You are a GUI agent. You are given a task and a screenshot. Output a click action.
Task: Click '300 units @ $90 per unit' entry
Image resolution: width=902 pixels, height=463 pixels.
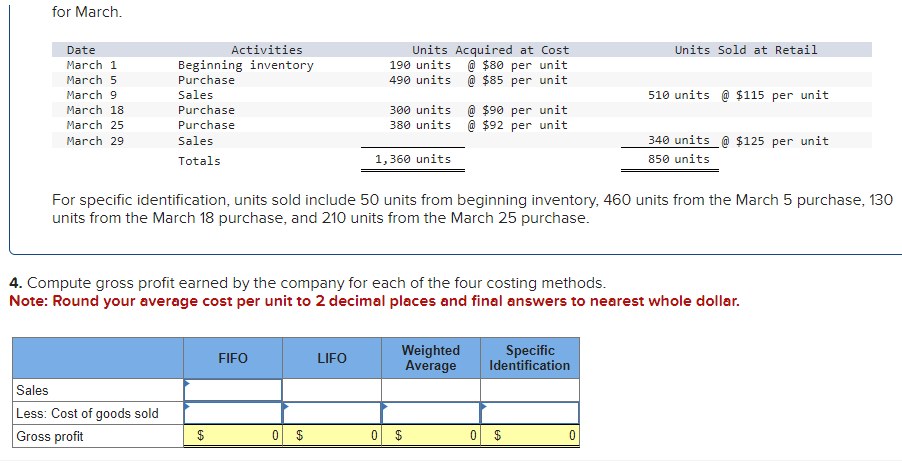[479, 110]
